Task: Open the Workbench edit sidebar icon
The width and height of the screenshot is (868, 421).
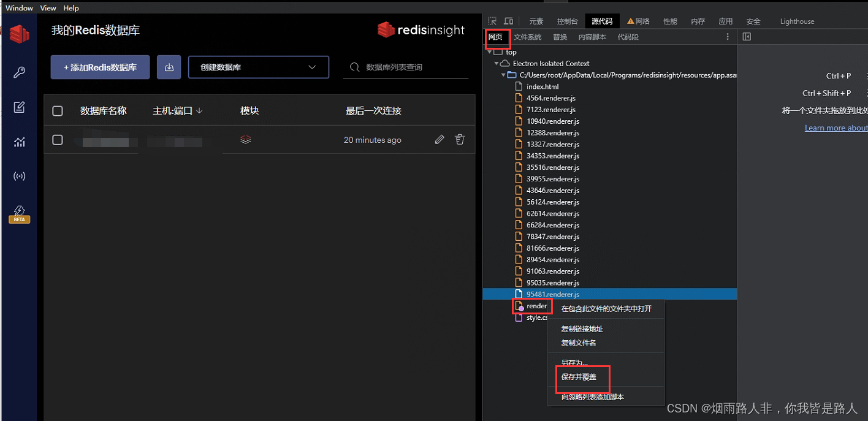Action: (19, 108)
